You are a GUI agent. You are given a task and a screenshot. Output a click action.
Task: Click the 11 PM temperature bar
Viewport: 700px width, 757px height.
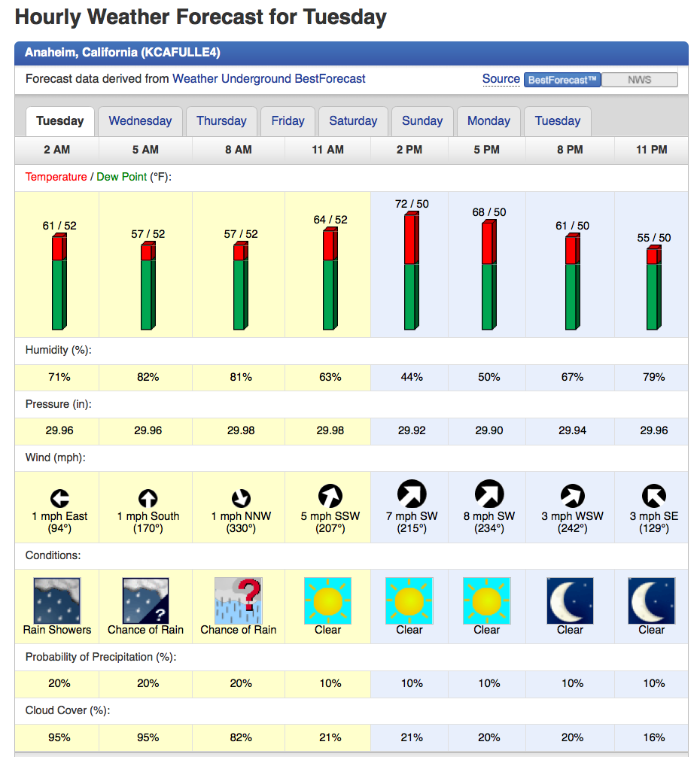tap(653, 287)
